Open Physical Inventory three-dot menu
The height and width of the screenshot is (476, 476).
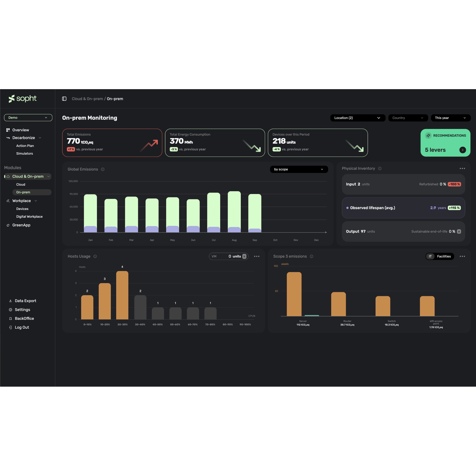(462, 169)
